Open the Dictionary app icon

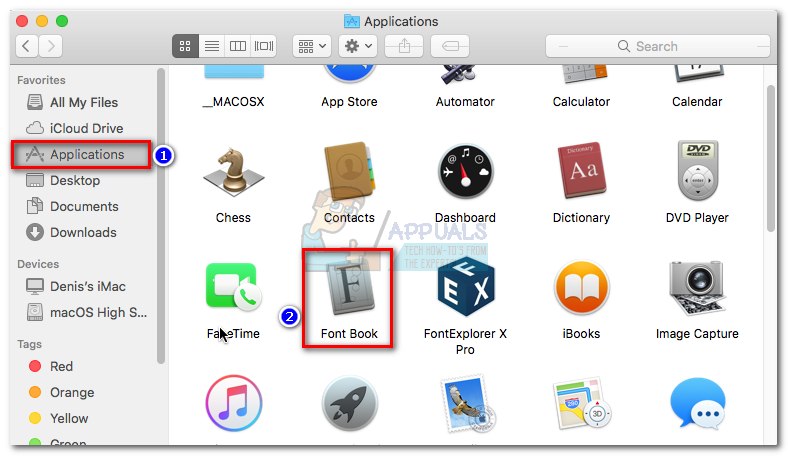click(x=581, y=170)
